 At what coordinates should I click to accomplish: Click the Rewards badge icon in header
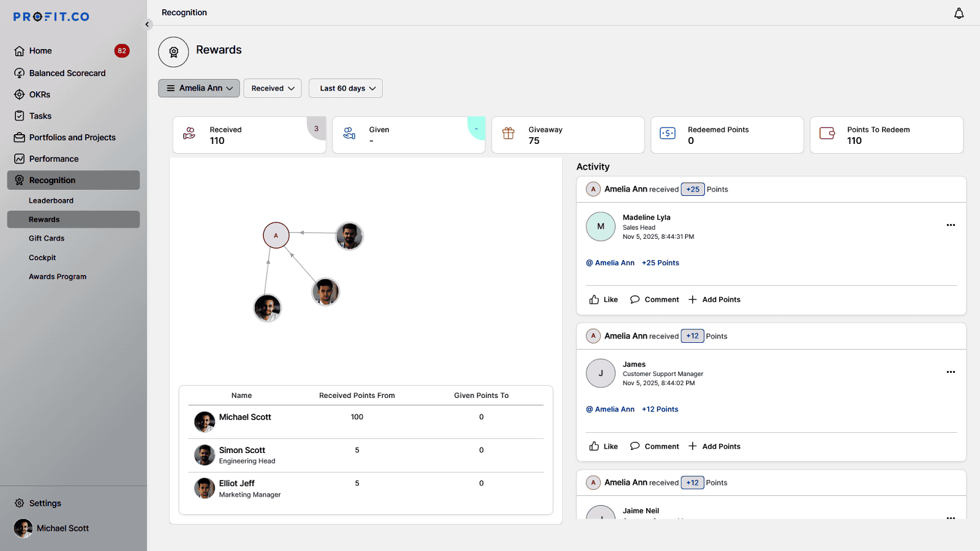173,52
